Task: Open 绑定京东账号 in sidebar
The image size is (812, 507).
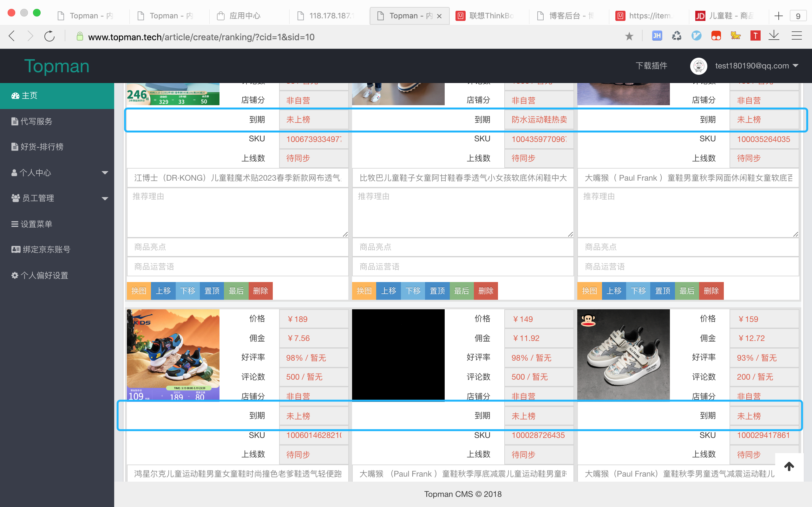Action: pyautogui.click(x=46, y=249)
